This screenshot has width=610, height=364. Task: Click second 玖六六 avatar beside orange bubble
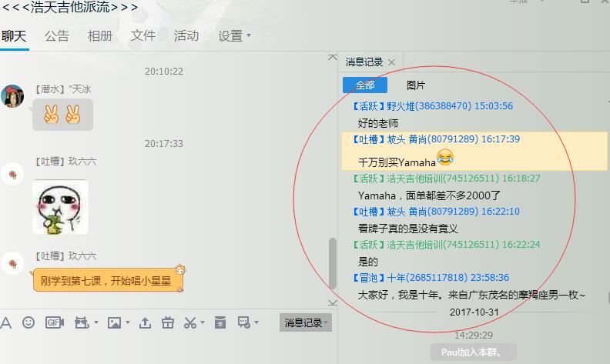pyautogui.click(x=12, y=264)
